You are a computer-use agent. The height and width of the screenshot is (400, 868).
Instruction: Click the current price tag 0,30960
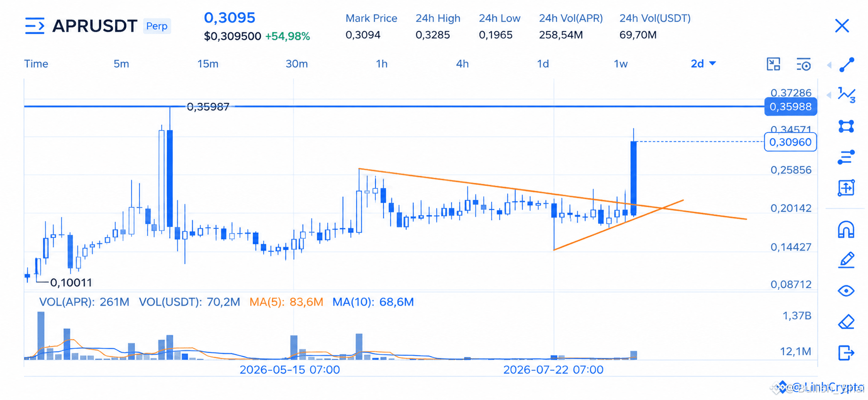(x=790, y=142)
